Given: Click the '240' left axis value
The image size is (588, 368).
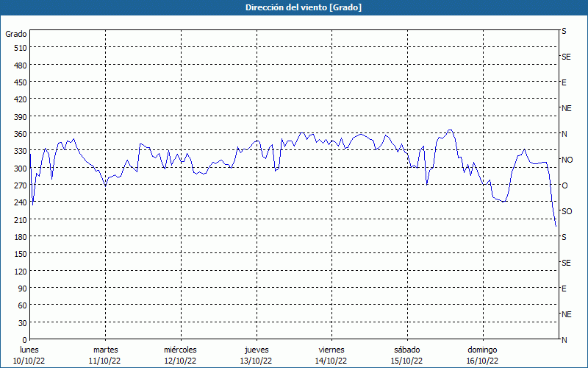Looking at the screenshot, I should point(21,202).
